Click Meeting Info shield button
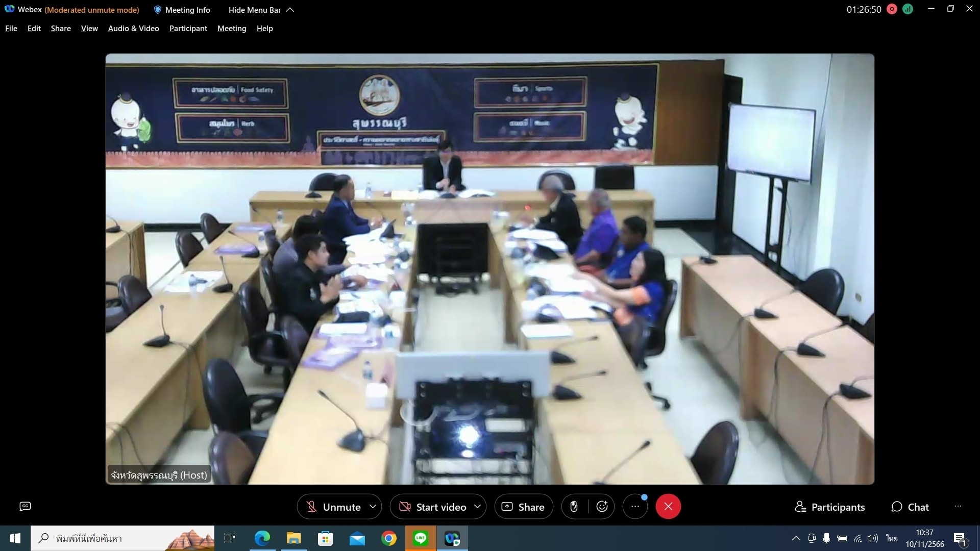 tap(182, 10)
